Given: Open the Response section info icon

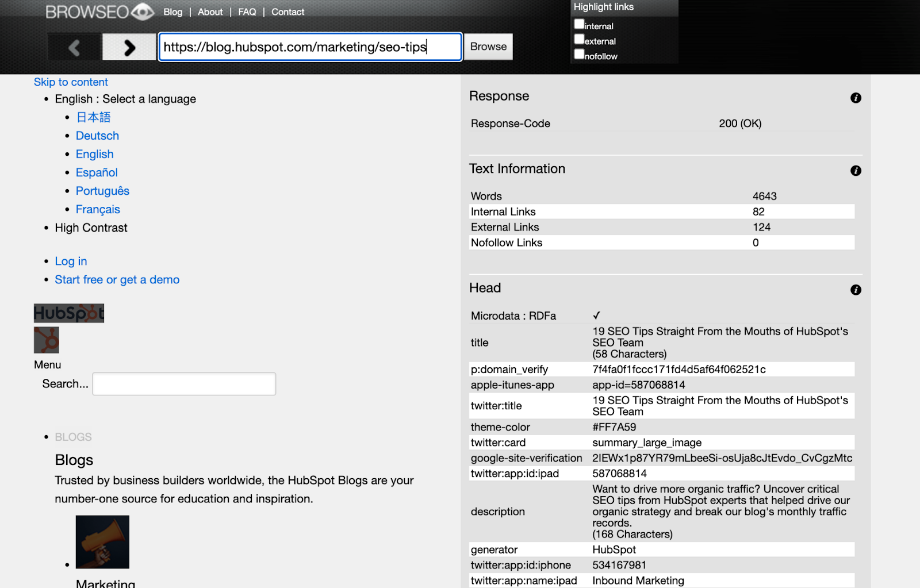Looking at the screenshot, I should (x=856, y=98).
